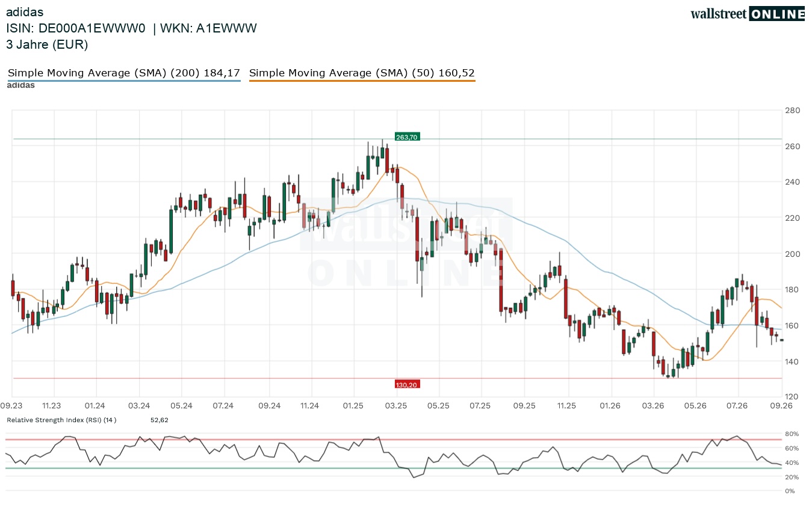
Task: Click the 05.26 date axis label
Action: pos(696,406)
